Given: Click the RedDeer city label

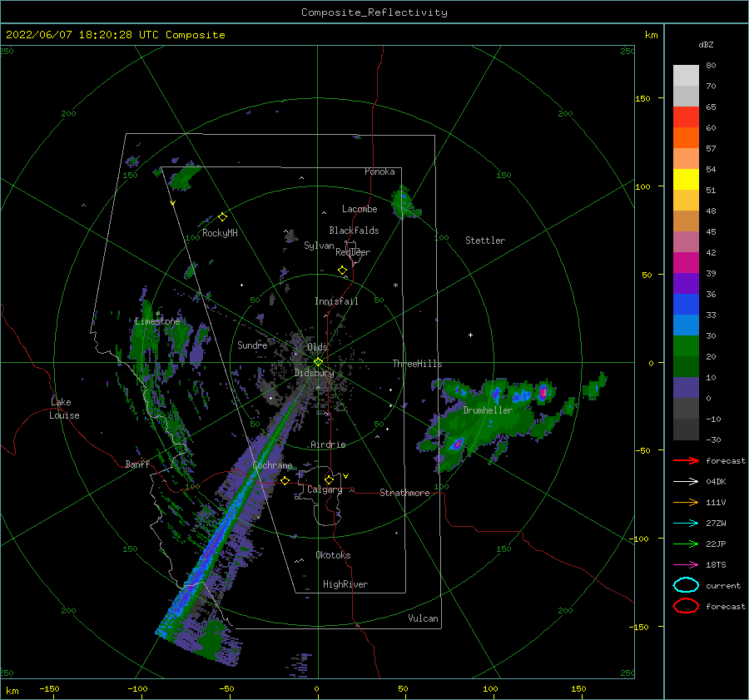Looking at the screenshot, I should point(353,252).
